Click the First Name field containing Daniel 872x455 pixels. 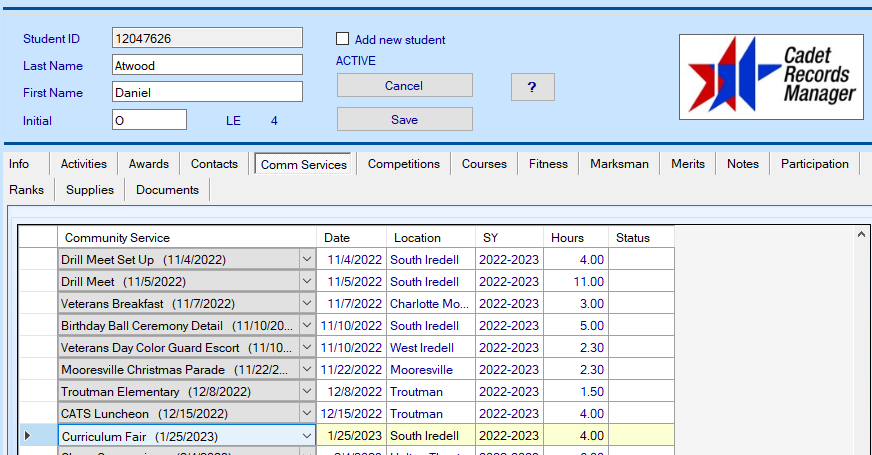tap(207, 93)
